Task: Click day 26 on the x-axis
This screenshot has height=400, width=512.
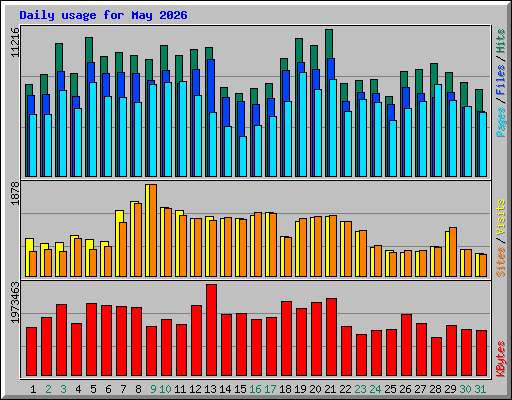Action: pyautogui.click(x=405, y=389)
